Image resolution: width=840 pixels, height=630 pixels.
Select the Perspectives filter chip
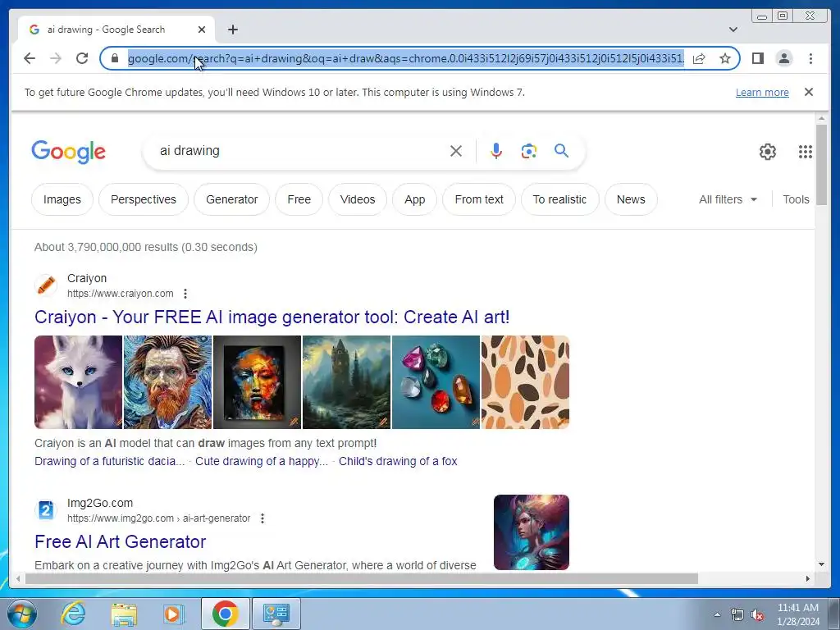tap(144, 199)
